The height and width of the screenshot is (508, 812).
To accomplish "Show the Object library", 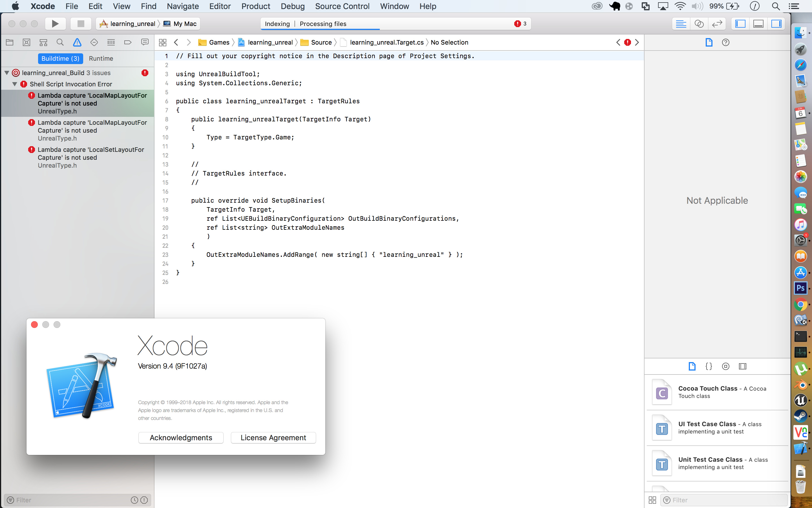I will 725,366.
